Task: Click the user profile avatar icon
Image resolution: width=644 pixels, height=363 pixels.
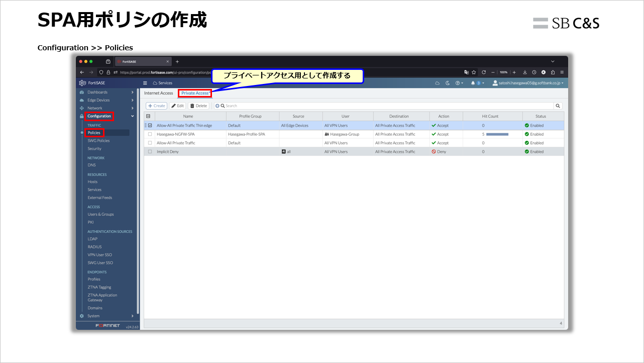Action: (495, 83)
